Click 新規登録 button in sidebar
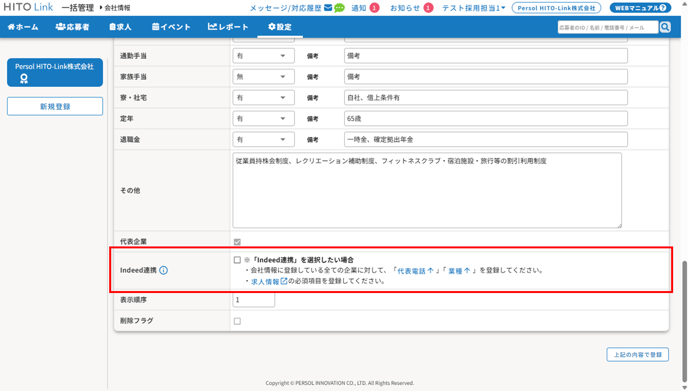Viewport: 688px width, 391px height. tap(55, 106)
